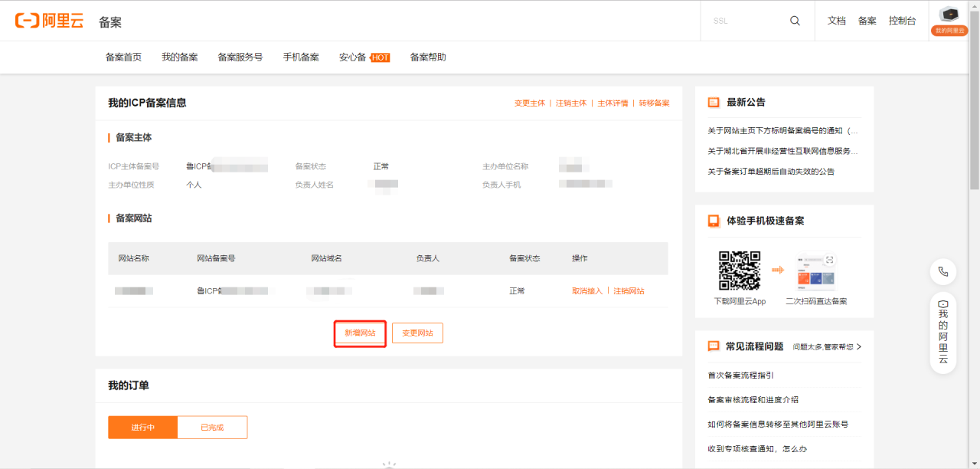980x469 pixels.
Task: Select the 安心备 HOT tab
Action: coord(353,57)
